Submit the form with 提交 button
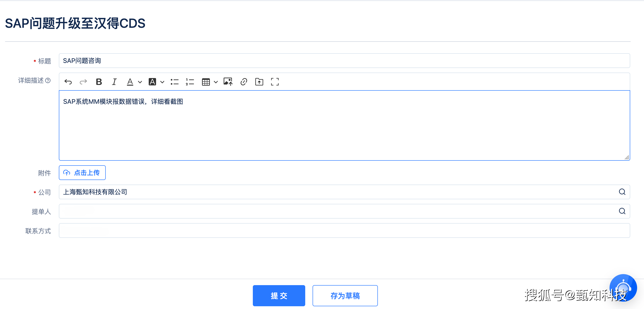This screenshot has height=309, width=644. click(279, 295)
